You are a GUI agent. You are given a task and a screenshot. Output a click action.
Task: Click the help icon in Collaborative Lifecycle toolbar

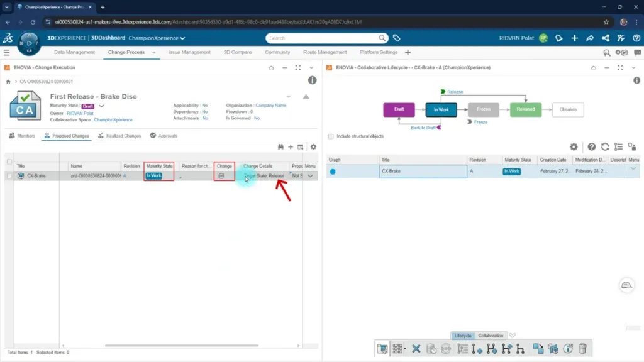click(x=591, y=146)
